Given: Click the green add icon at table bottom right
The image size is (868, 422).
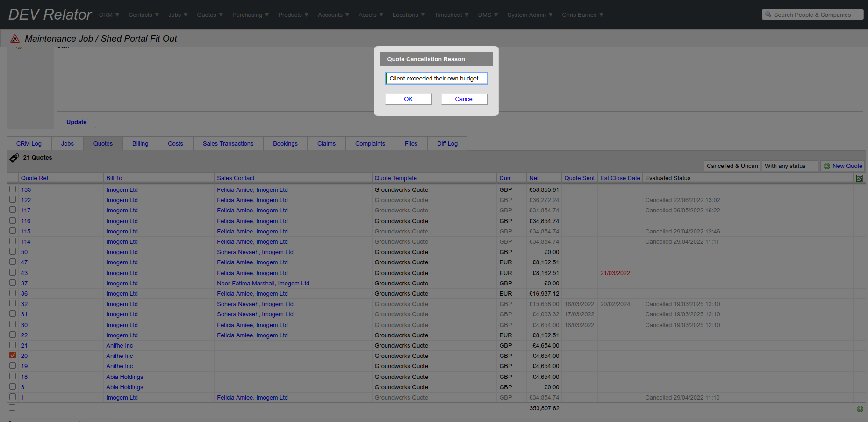Looking at the screenshot, I should point(860,409).
